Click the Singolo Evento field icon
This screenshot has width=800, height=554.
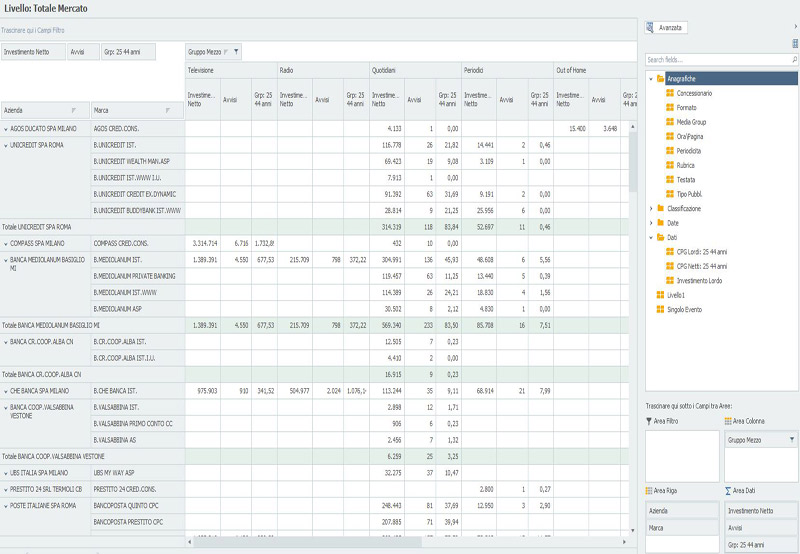[659, 310]
